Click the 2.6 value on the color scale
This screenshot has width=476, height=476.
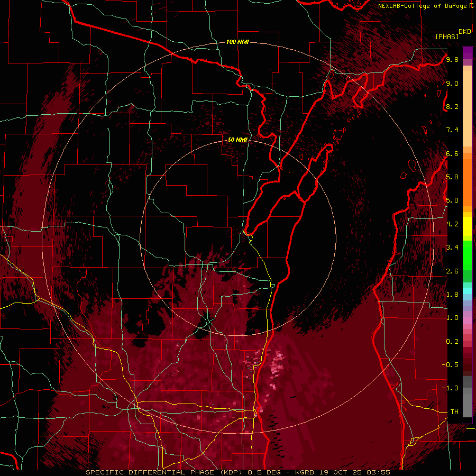[x=452, y=271]
